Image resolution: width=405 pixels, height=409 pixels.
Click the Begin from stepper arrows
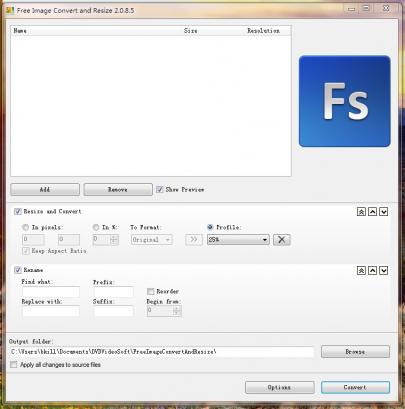(177, 311)
